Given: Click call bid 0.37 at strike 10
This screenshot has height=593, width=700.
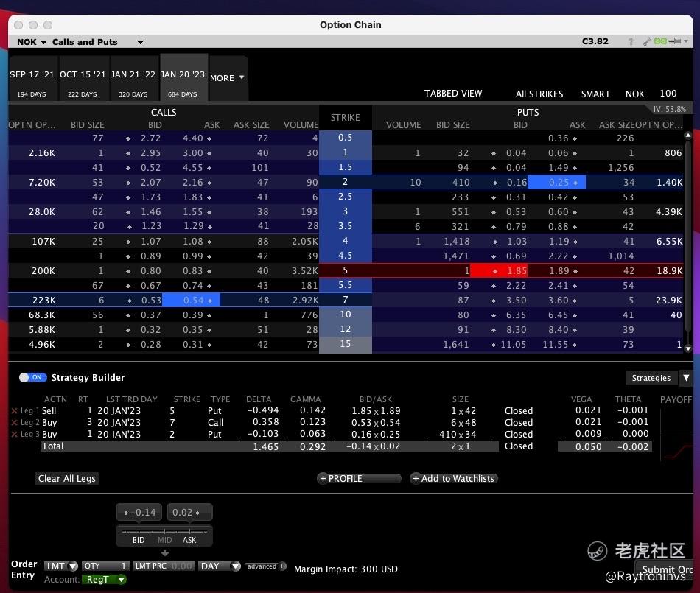Looking at the screenshot, I should point(150,315).
